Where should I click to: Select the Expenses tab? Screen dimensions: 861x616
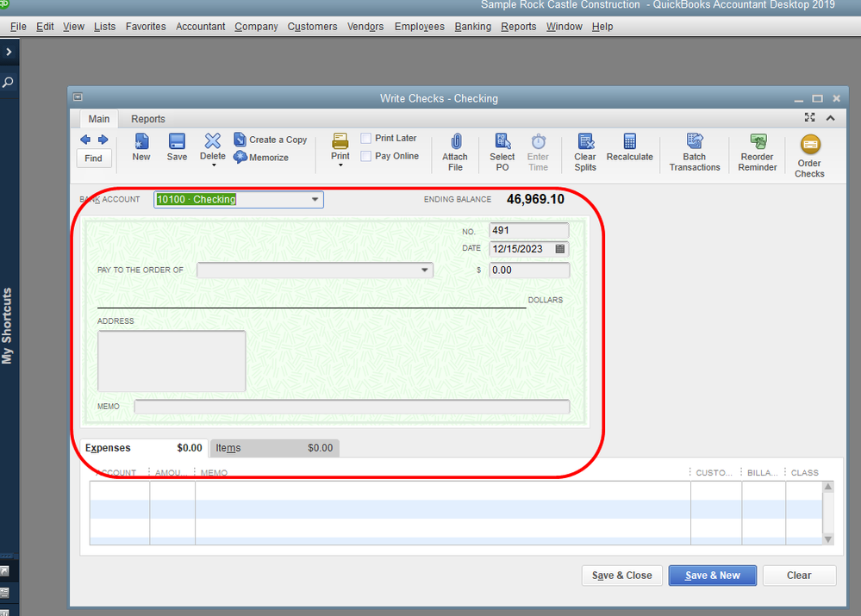(144, 448)
